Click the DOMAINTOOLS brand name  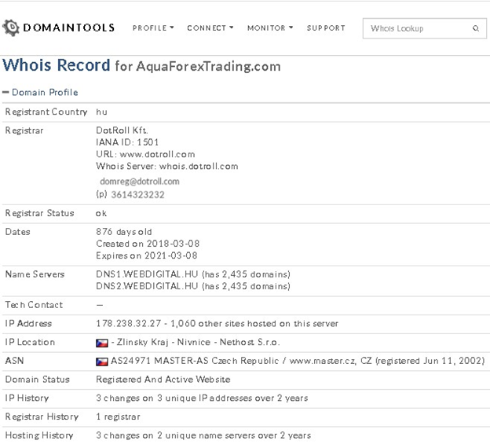69,28
